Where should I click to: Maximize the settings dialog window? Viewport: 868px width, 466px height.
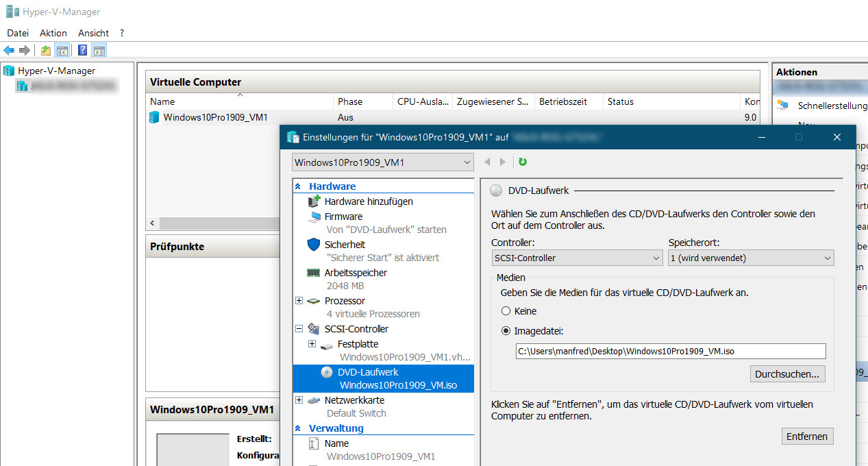[x=798, y=137]
